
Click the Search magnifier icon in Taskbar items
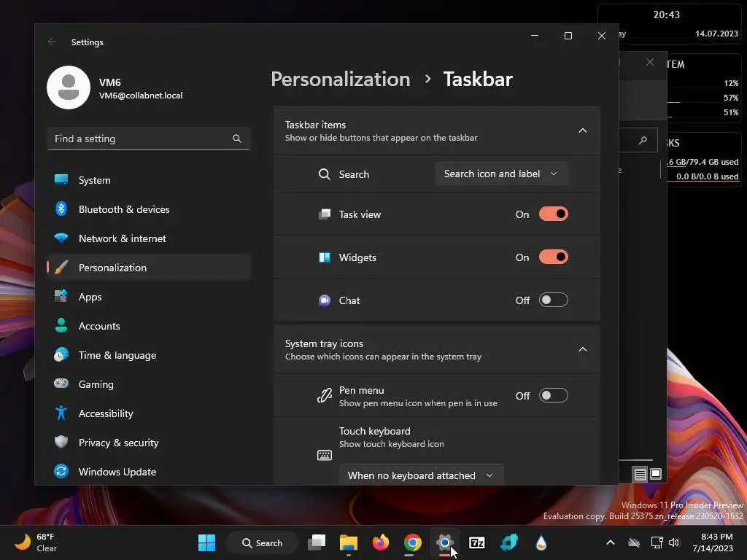(x=325, y=174)
